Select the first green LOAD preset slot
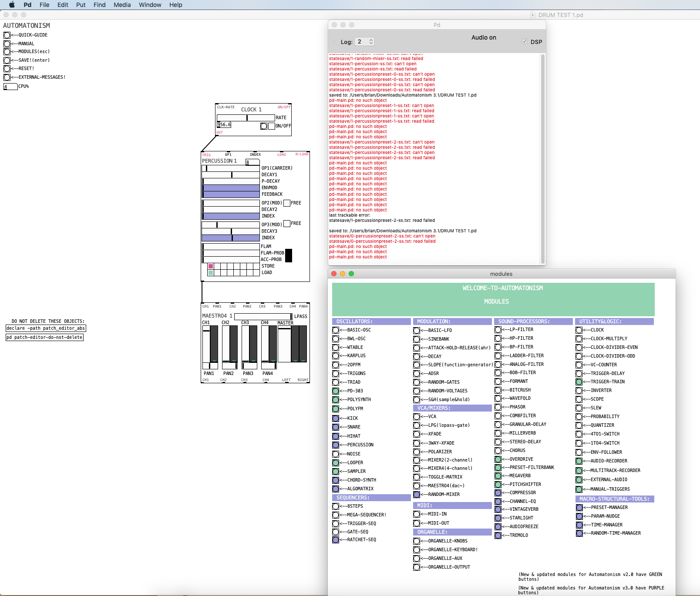Screen dimensions: 700x596 [x=211, y=273]
